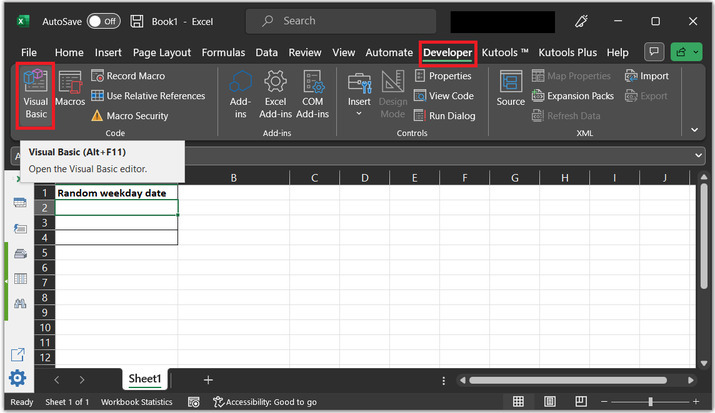Click the Kutools find binoculars icon
The image size is (715, 413).
tap(20, 303)
